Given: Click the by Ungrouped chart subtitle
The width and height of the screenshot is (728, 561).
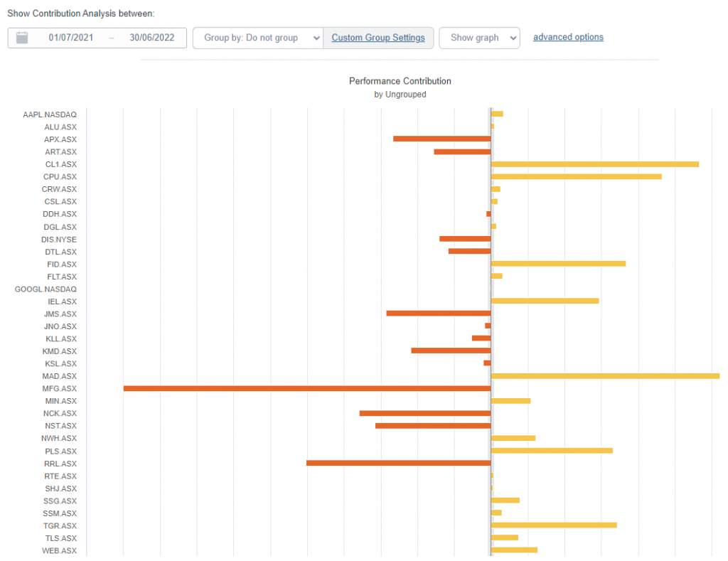Looking at the screenshot, I should (x=400, y=95).
